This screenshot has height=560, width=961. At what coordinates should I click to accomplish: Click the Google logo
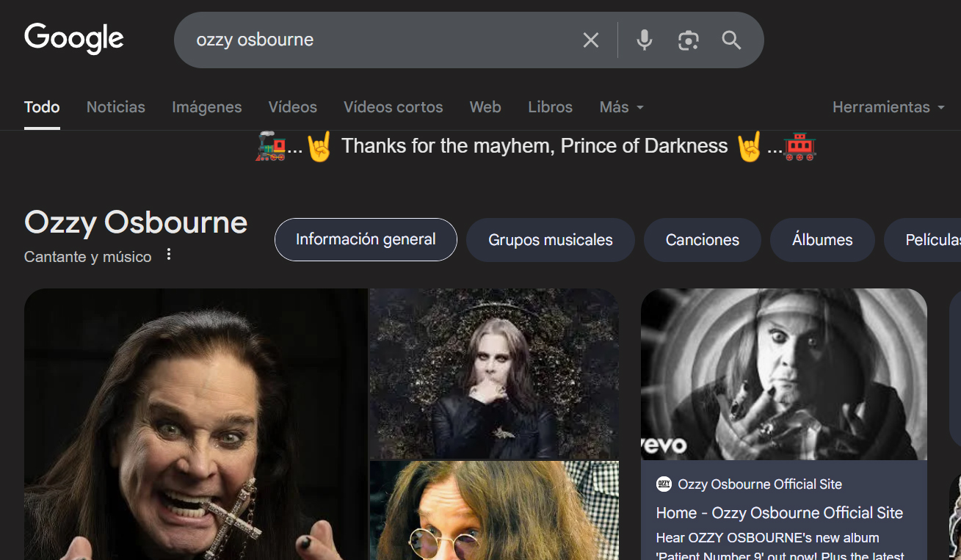click(x=74, y=39)
